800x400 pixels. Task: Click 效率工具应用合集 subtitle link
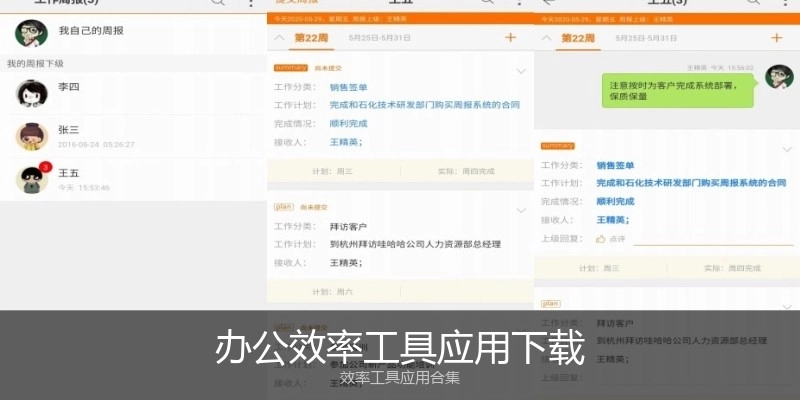pos(400,378)
